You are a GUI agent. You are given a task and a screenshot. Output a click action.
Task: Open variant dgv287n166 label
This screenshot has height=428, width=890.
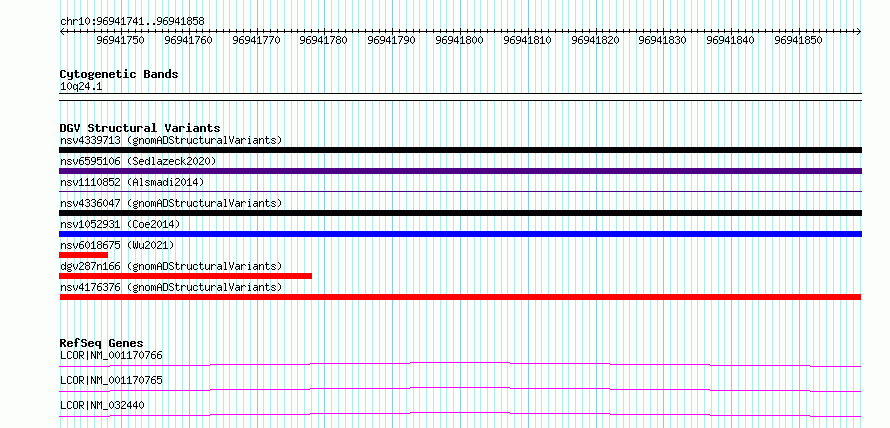[x=171, y=266]
